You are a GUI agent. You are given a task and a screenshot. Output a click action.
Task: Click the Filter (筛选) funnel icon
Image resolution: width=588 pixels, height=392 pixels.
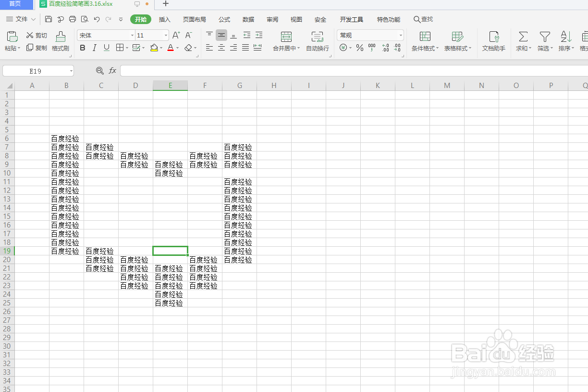[x=544, y=37]
